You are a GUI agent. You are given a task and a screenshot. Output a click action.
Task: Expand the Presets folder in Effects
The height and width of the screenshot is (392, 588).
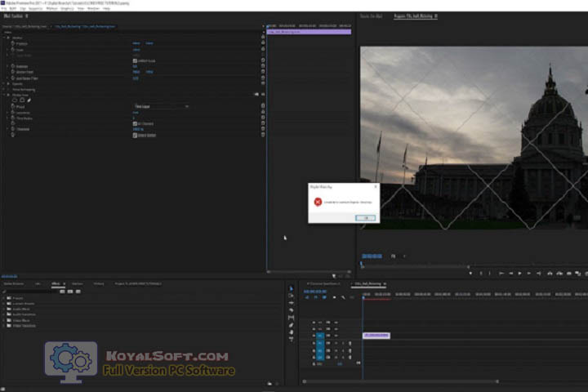click(4, 298)
